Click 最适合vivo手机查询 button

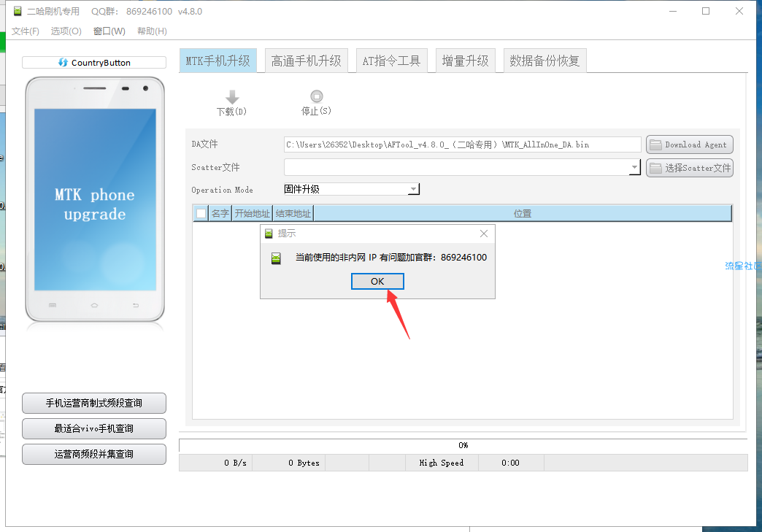(94, 428)
